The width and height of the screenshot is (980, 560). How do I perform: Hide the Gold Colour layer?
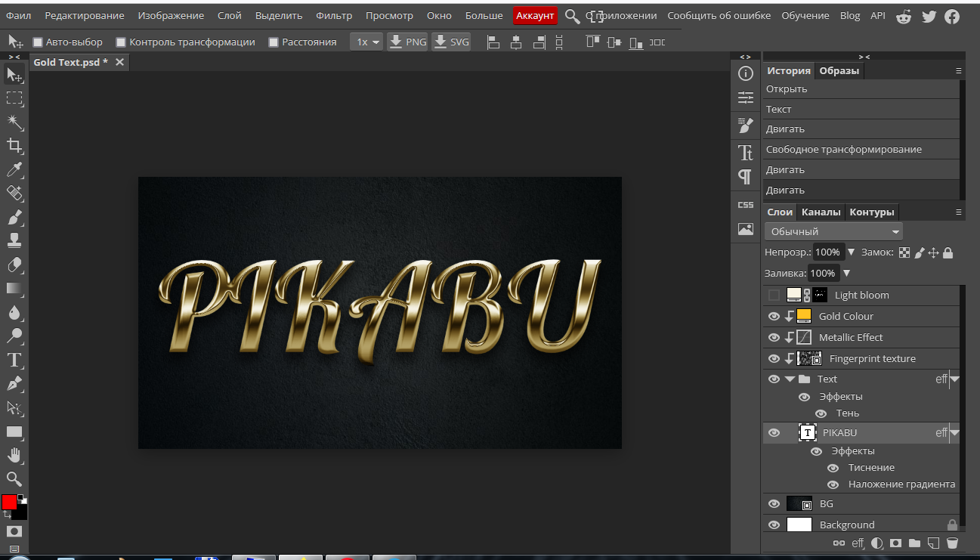click(x=774, y=316)
